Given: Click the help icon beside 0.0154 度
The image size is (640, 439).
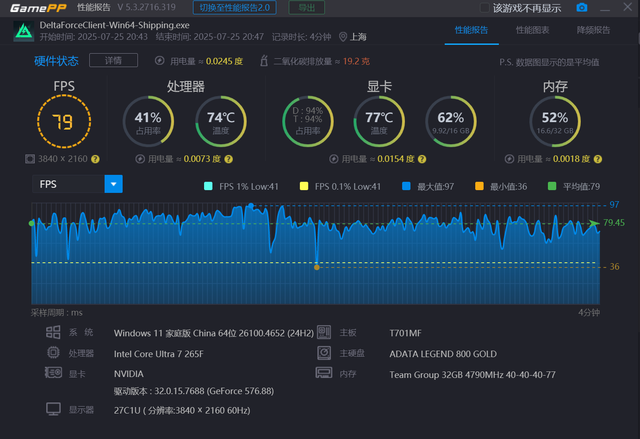Looking at the screenshot, I should 422,159.
